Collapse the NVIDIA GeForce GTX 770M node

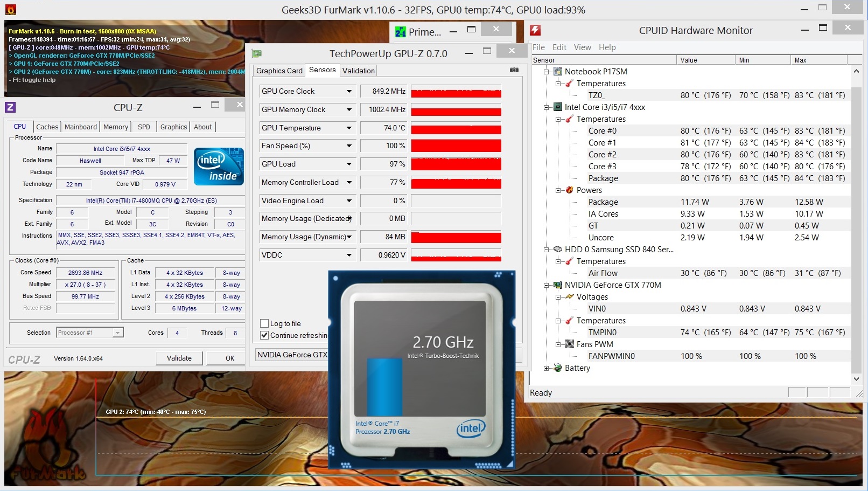(x=546, y=285)
